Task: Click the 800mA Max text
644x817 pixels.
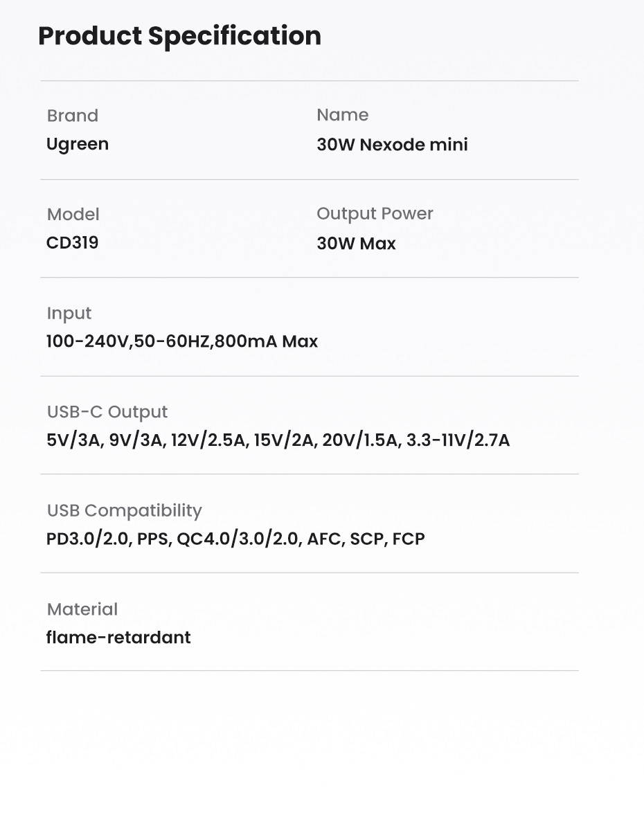Action: (266, 341)
